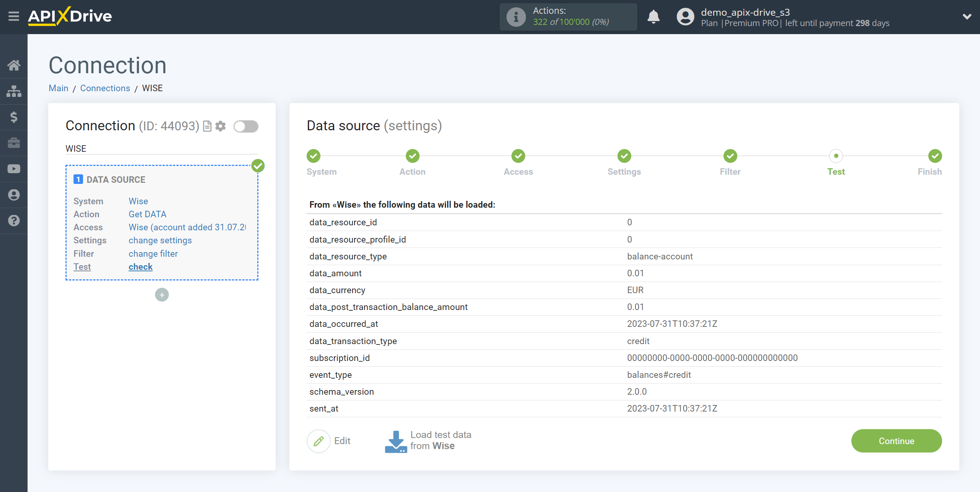Click the data_resource_profile_id label
The image size is (980, 492).
pyautogui.click(x=358, y=239)
